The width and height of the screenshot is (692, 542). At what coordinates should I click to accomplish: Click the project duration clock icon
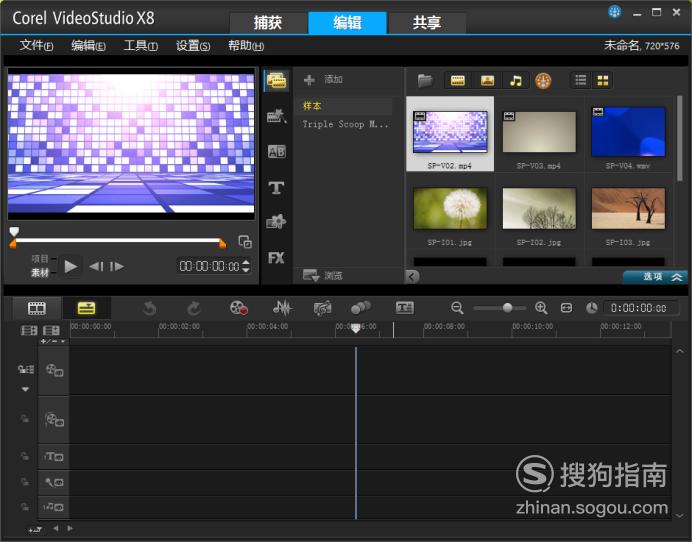click(591, 308)
